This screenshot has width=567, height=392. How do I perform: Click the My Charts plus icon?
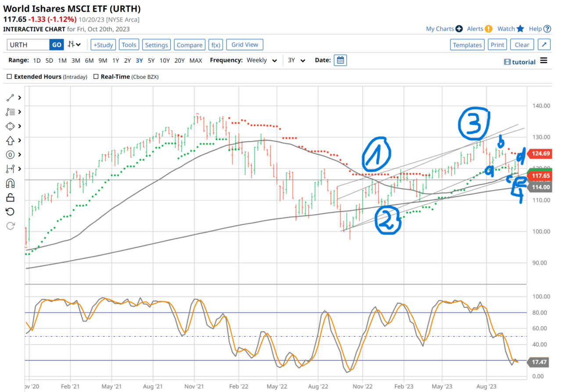click(x=459, y=29)
